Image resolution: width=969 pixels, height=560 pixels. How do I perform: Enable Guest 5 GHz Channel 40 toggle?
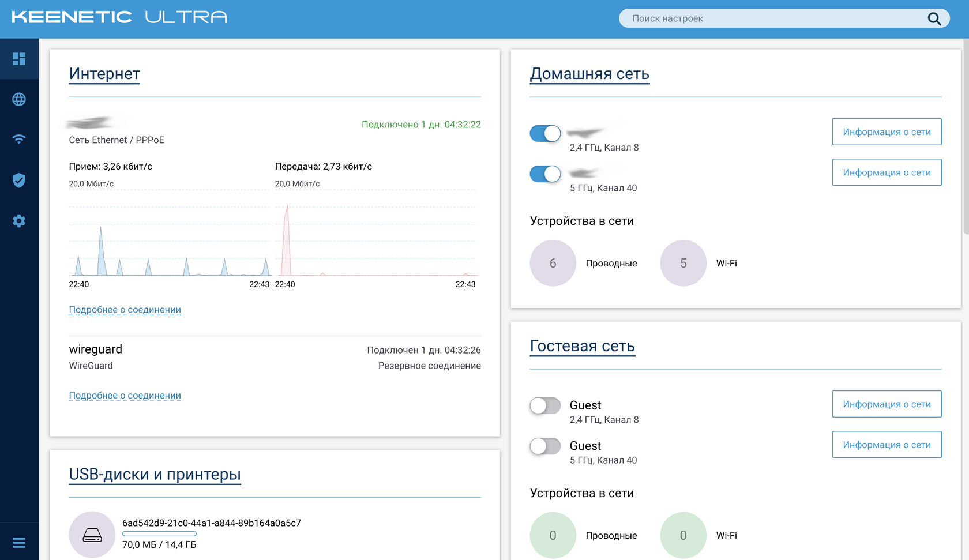[545, 446]
